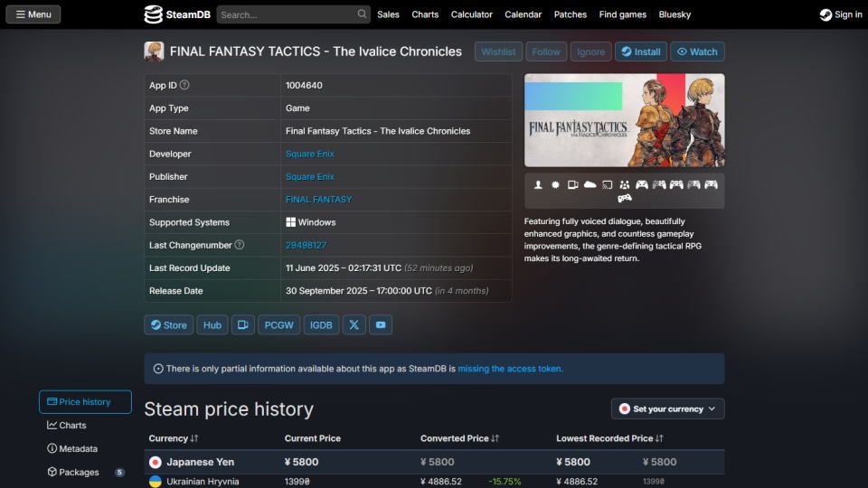Open the hamburger Menu button
This screenshot has height=488, width=868.
pos(33,14)
